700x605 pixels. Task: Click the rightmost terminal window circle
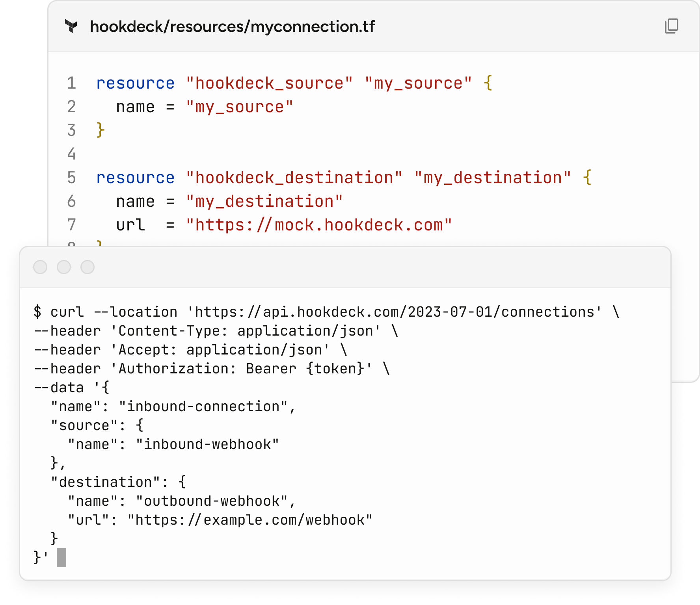pyautogui.click(x=87, y=267)
